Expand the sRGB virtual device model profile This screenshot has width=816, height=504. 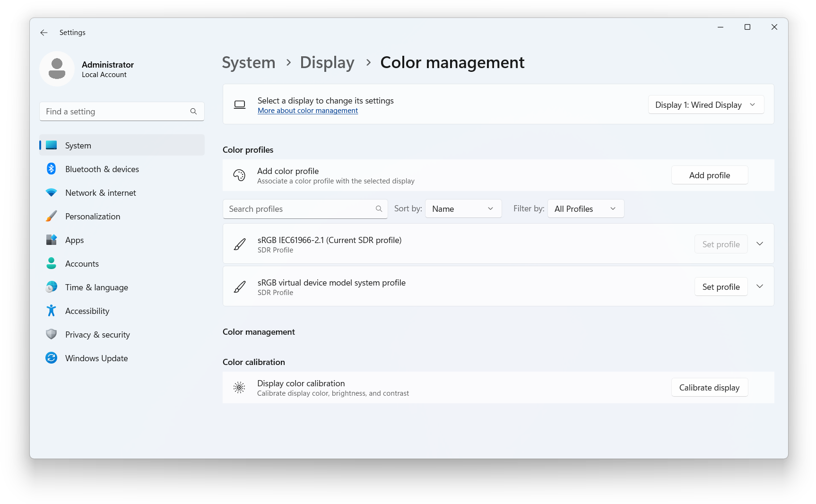760,287
